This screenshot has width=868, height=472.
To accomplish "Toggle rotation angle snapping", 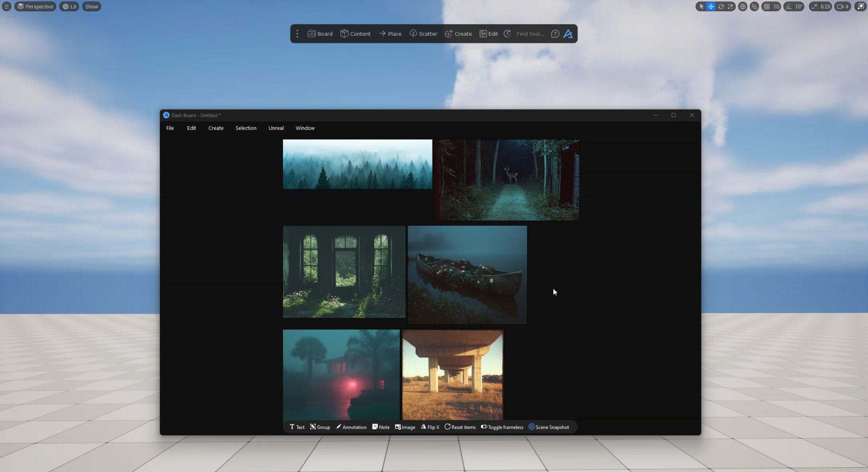I will tap(789, 7).
